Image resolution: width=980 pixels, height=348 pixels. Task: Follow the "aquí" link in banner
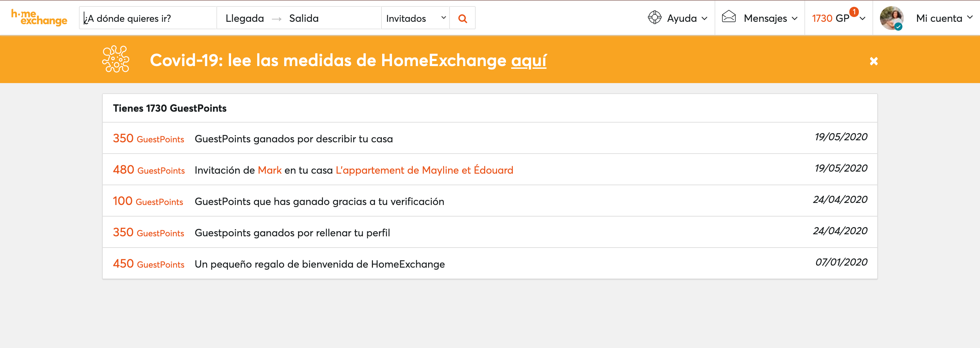point(528,60)
